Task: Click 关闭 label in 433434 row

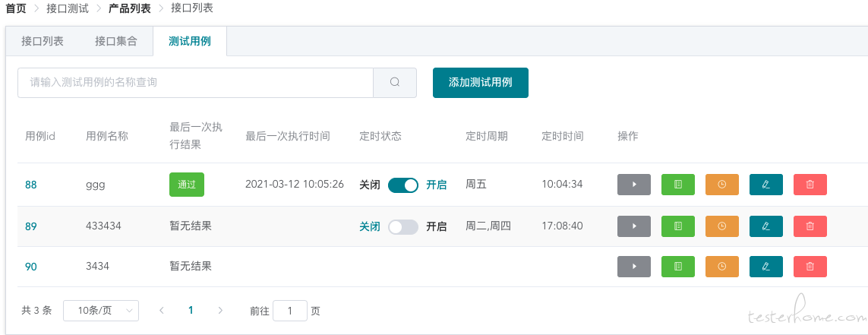Action: pyautogui.click(x=370, y=226)
